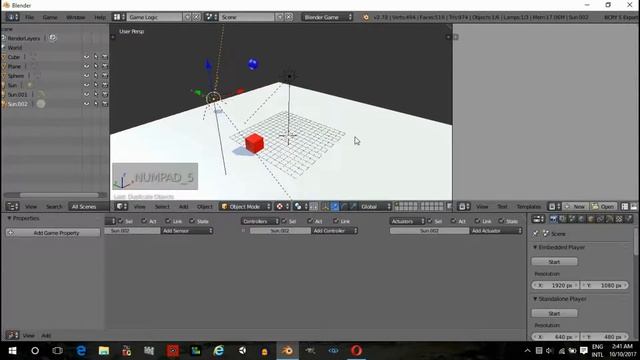Viewport: 640px width, 360px height.
Task: Click the Blender taskbar icon
Action: point(287,351)
